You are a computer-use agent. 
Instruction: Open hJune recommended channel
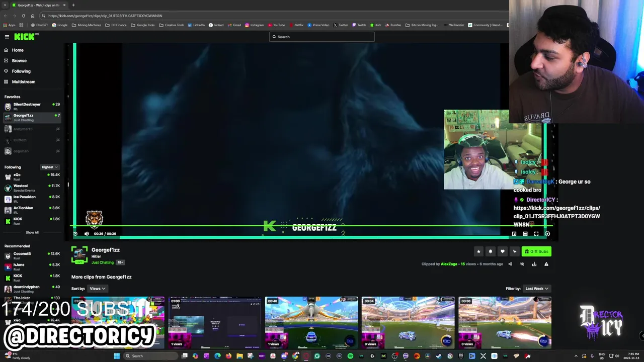point(32,266)
